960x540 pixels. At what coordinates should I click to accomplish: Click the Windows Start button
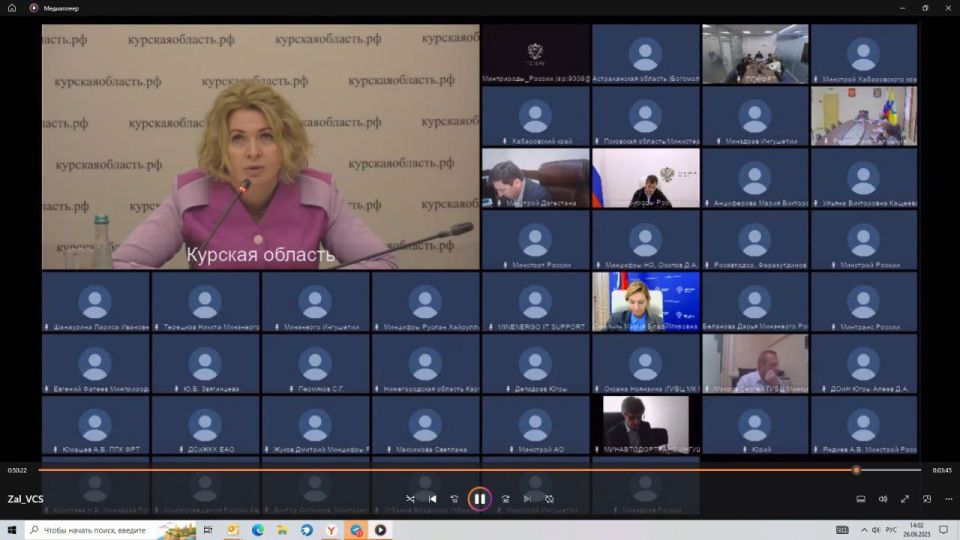pyautogui.click(x=12, y=530)
